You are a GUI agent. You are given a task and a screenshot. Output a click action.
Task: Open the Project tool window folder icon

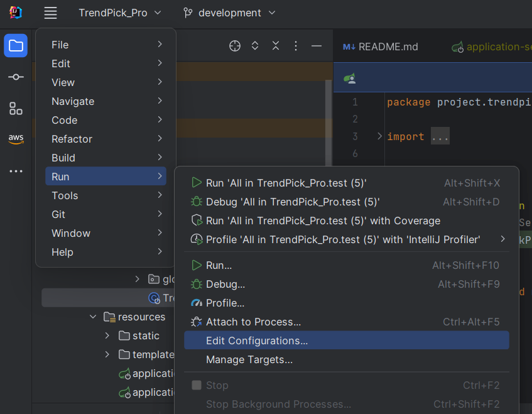click(x=16, y=45)
